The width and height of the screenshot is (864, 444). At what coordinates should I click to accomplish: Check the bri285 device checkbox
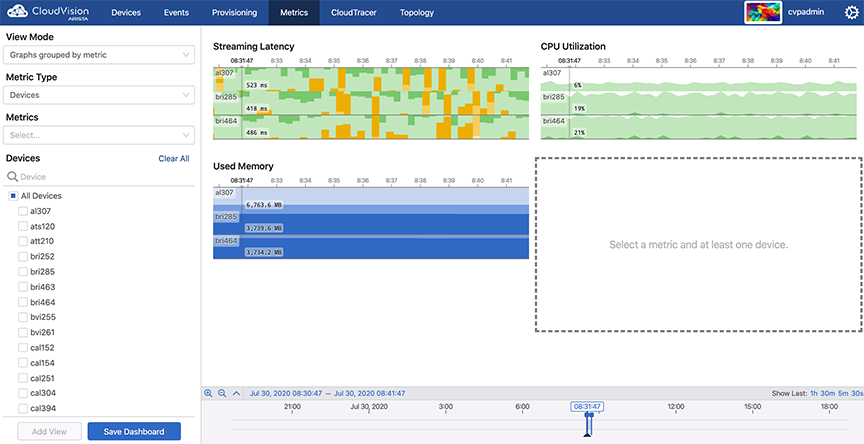(23, 272)
